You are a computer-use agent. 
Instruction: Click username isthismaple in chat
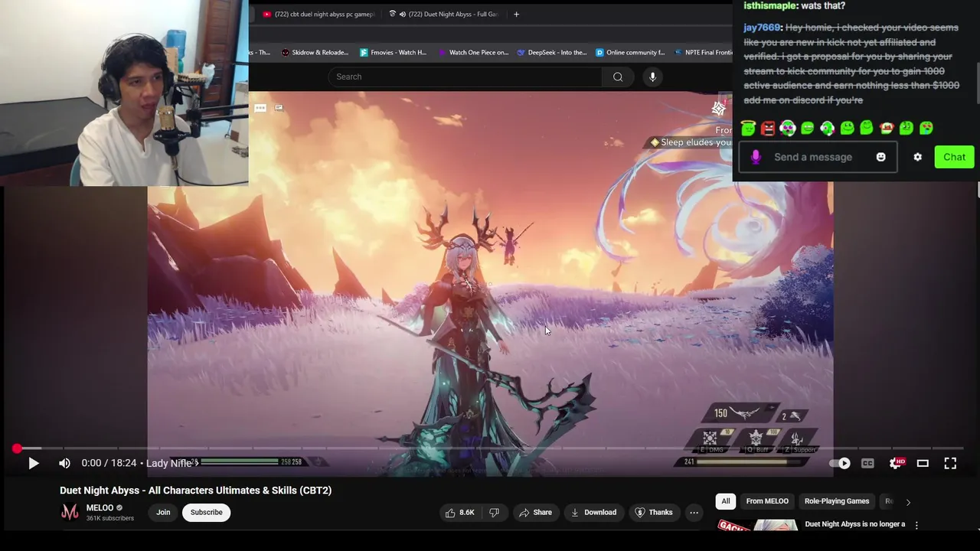point(770,5)
